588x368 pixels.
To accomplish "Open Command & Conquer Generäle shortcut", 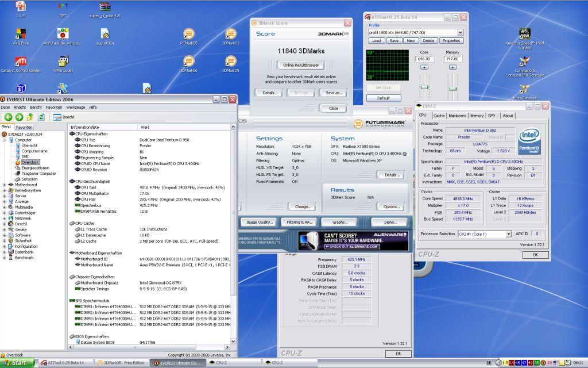I will pyautogui.click(x=525, y=66).
